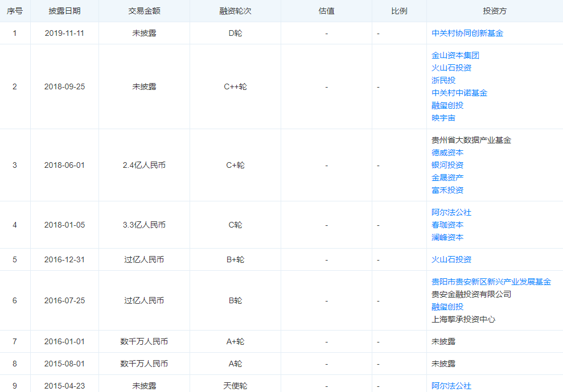Click 火山石投资 in the B+轮 row
Viewport: 563px width, 392px height.
tap(451, 259)
